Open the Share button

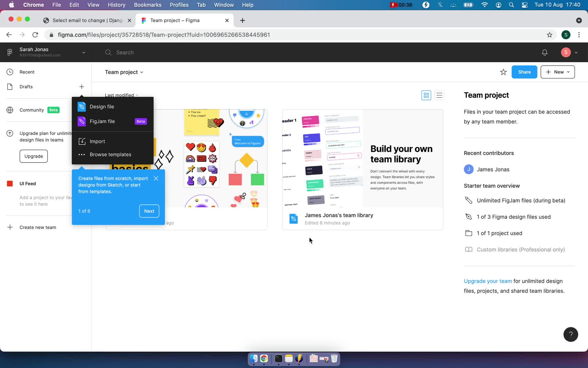(524, 72)
